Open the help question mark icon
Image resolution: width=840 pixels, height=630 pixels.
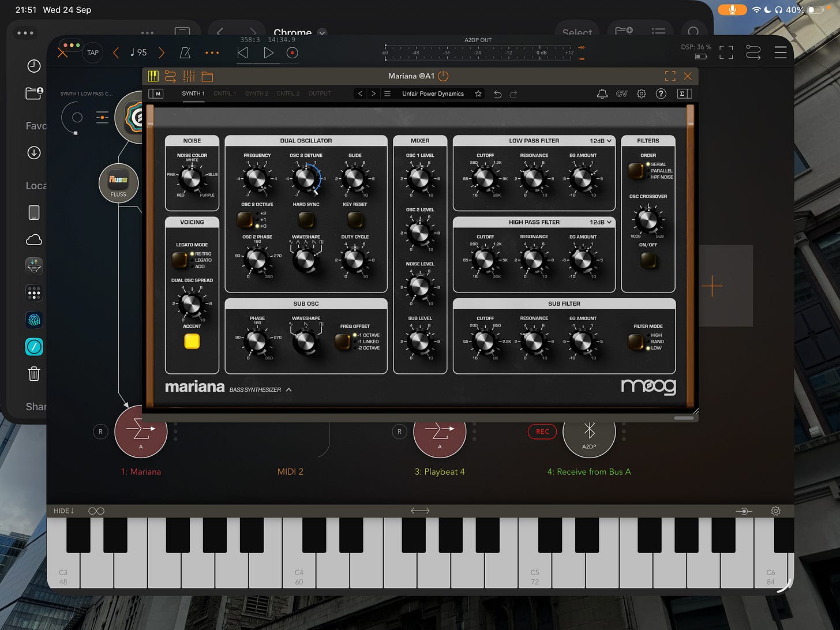coord(661,93)
